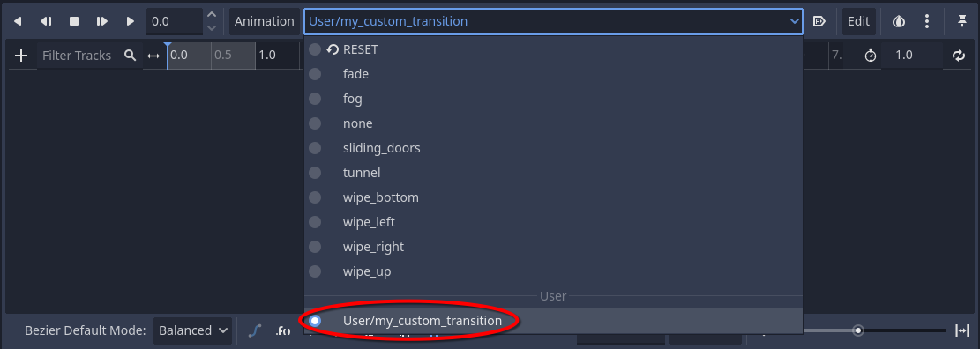Play the animation forward
Screen dimensions: 980x349
[130, 21]
